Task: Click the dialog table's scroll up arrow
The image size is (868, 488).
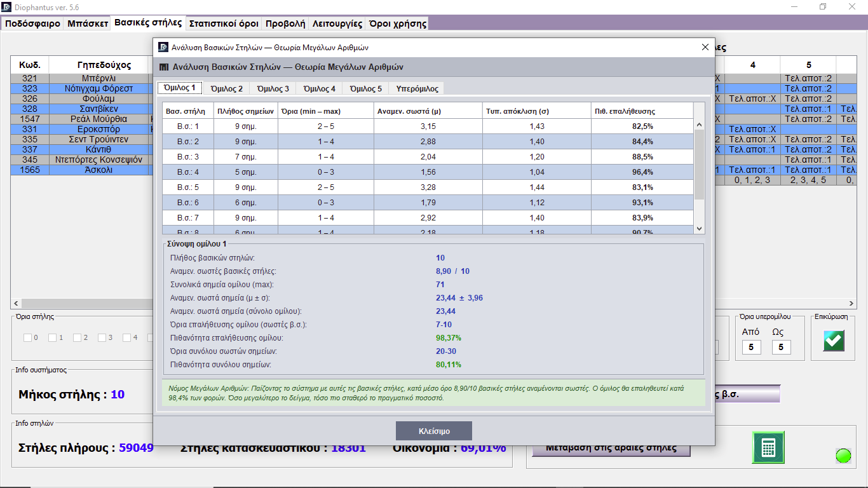Action: [x=699, y=125]
